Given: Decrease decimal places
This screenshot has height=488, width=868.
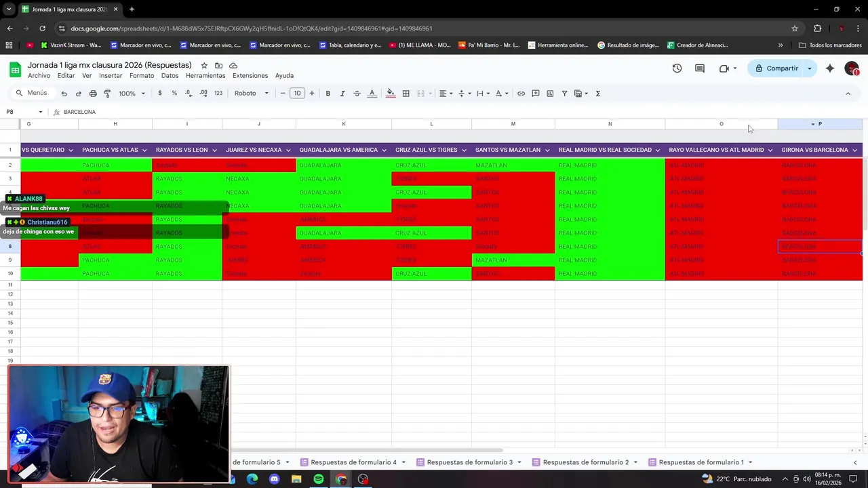Looking at the screenshot, I should 189,94.
